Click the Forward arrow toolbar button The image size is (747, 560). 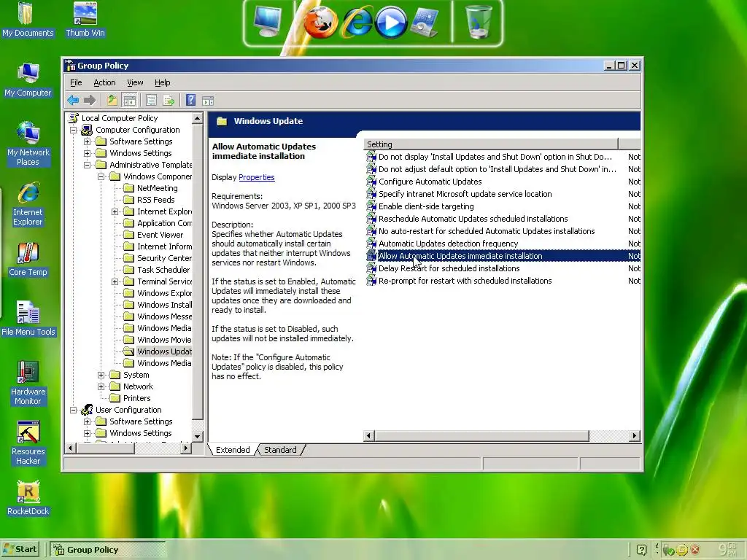pos(90,100)
